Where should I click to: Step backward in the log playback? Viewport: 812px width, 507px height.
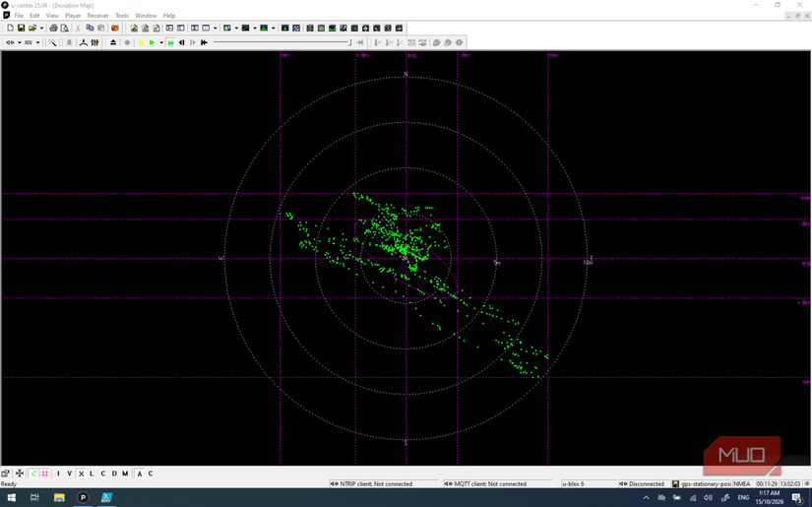[x=182, y=42]
